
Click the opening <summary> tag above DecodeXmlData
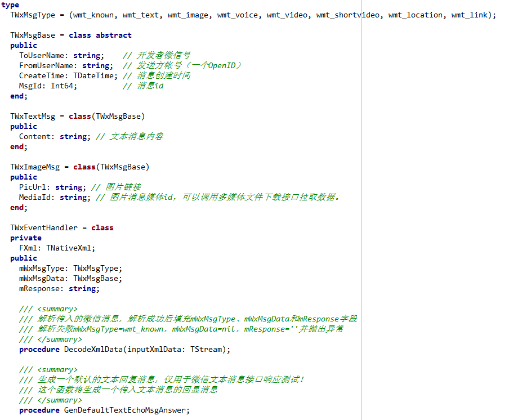point(57,309)
